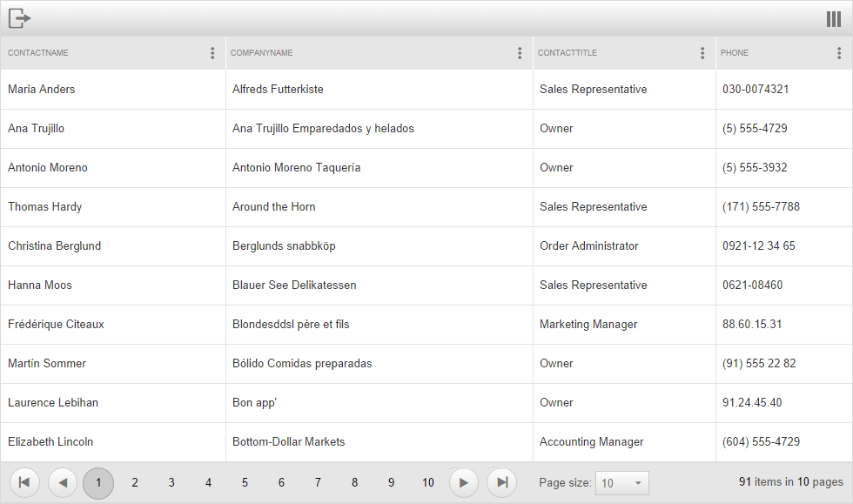Advance to the next page
The height and width of the screenshot is (504, 853).
[x=464, y=482]
